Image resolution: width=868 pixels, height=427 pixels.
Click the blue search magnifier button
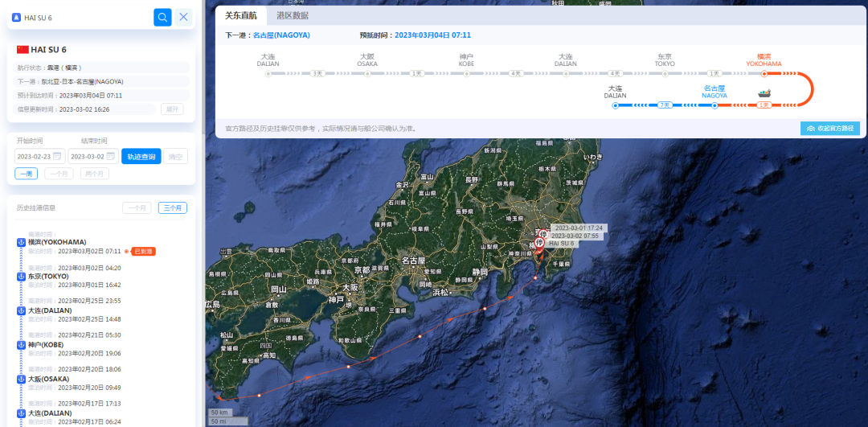click(162, 17)
